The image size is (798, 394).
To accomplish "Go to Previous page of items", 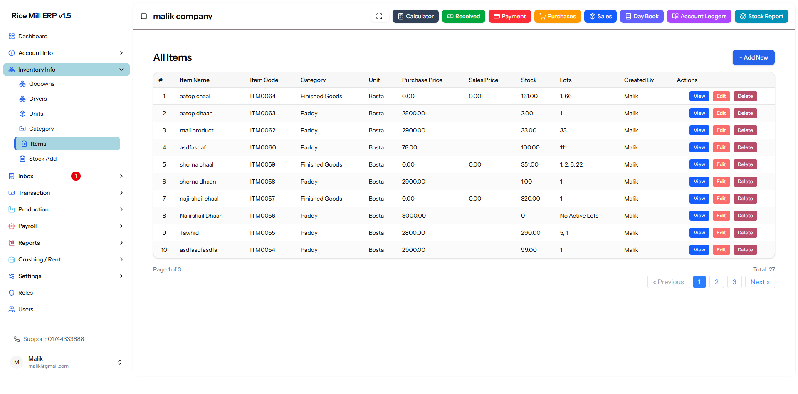I will [669, 282].
